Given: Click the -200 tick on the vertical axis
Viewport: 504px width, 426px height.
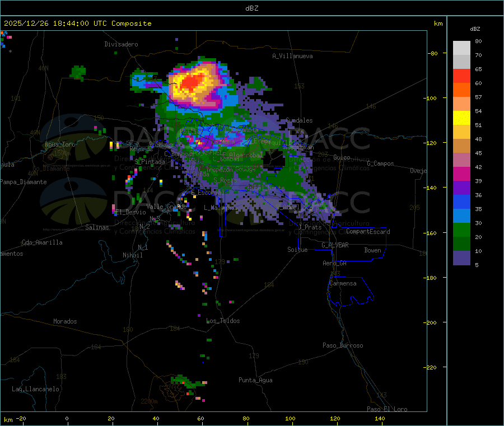Looking at the screenshot, I should pos(431,323).
